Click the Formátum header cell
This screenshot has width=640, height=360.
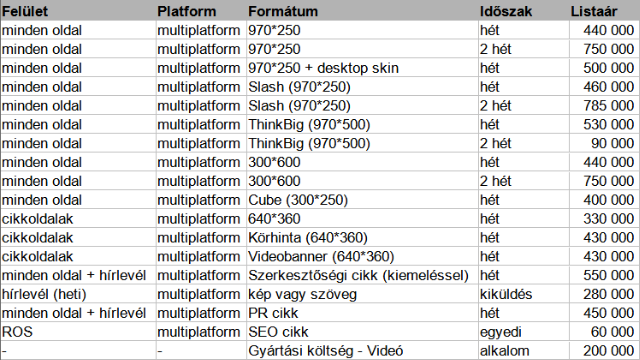coord(362,11)
